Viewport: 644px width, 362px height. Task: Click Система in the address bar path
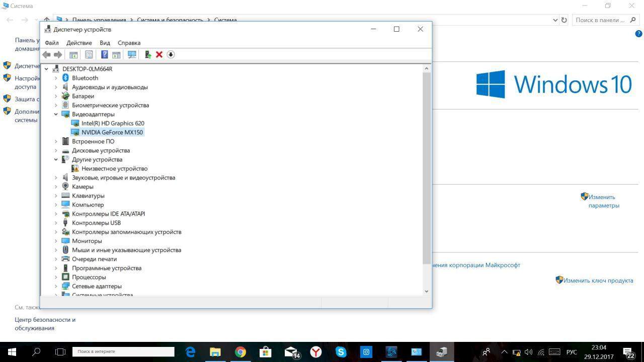(x=225, y=20)
